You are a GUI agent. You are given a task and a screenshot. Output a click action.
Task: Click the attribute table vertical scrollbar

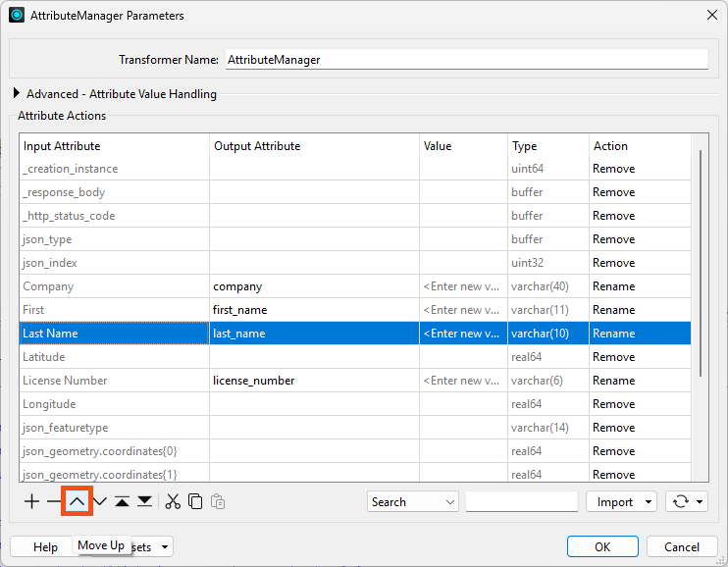click(x=699, y=263)
